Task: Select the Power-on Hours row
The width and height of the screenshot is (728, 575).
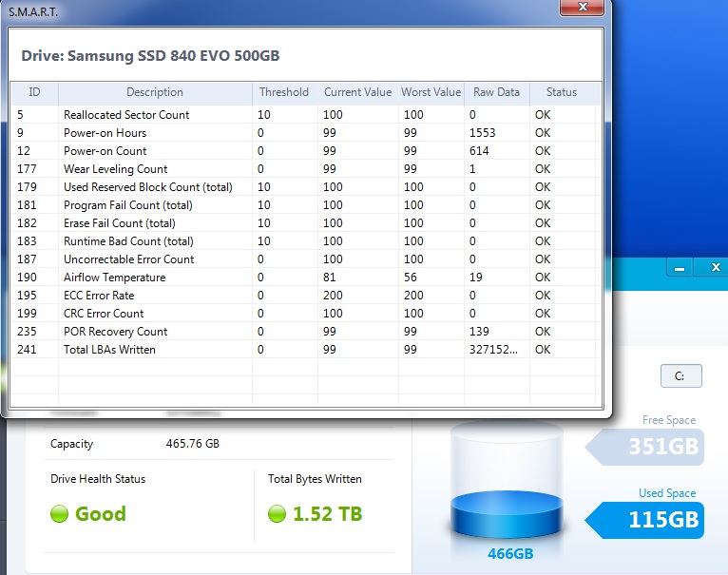Action: [303, 133]
